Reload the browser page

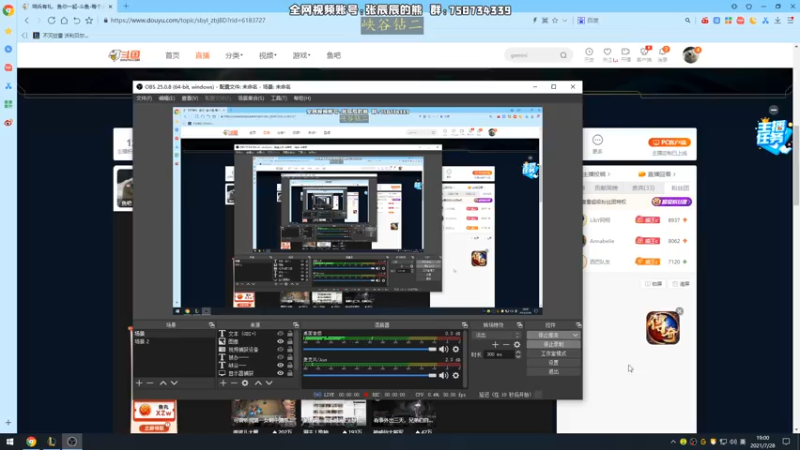pyautogui.click(x=52, y=20)
